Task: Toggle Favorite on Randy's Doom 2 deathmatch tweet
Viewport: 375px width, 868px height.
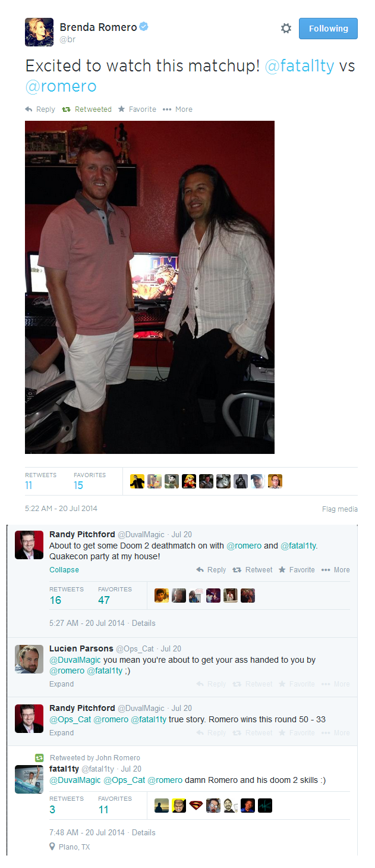Action: coord(297,570)
